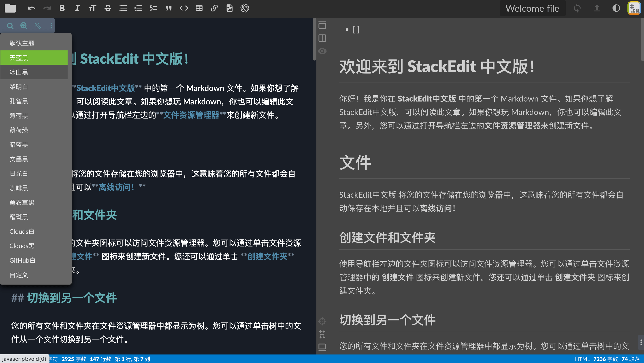Toggle the navigation bar icon in side strip
The image size is (644, 363).
322,25
